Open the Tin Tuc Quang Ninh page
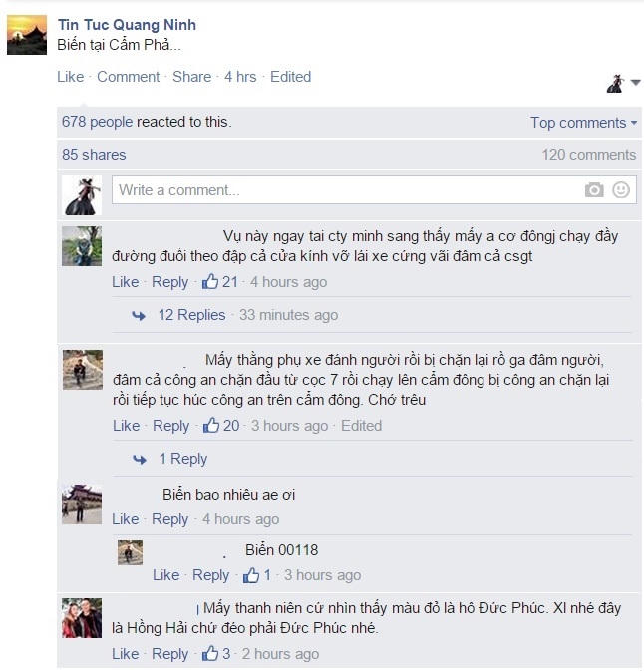 127,24
